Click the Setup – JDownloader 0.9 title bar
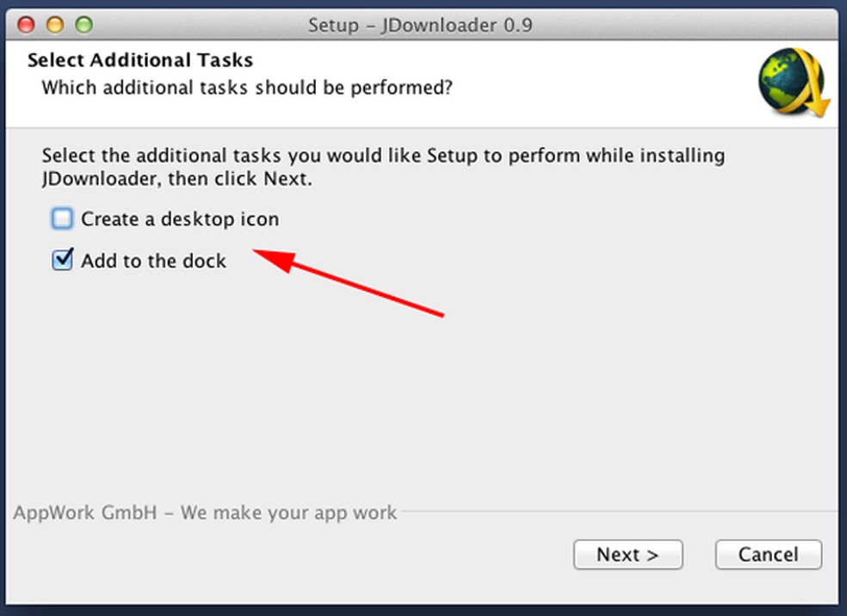The image size is (847, 616). pos(420,25)
